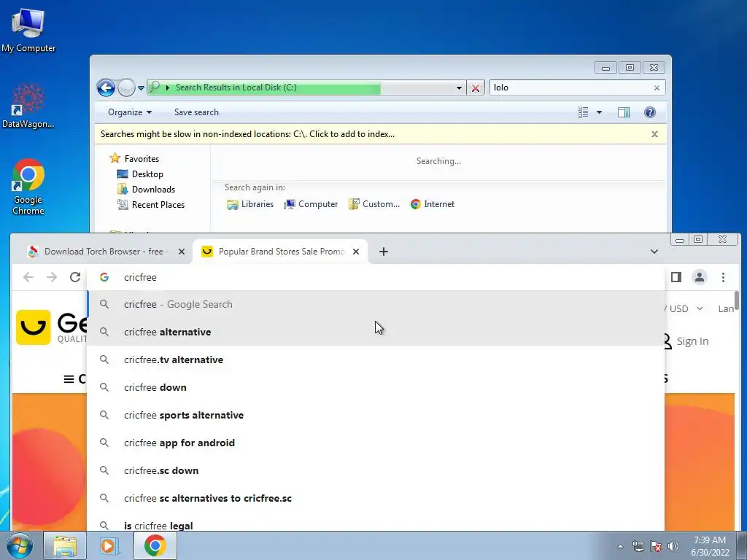Screen dimensions: 747x560
Task: Toggle Chrome's side panel
Action: pos(676,277)
